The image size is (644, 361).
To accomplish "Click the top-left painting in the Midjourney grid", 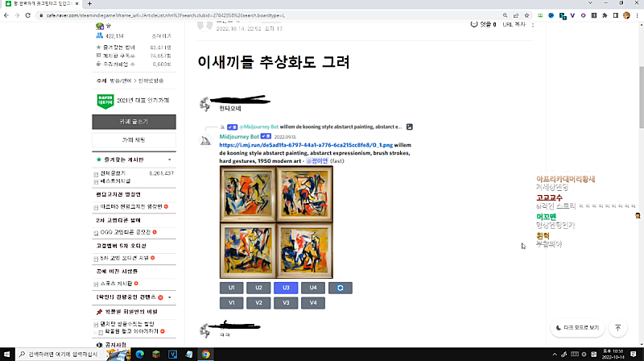I will 248,194.
